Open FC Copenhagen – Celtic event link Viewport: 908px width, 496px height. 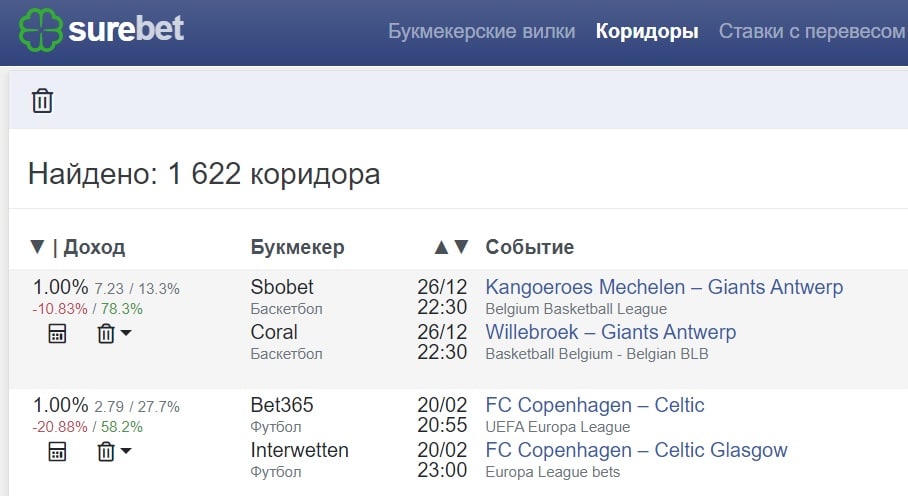pos(595,405)
